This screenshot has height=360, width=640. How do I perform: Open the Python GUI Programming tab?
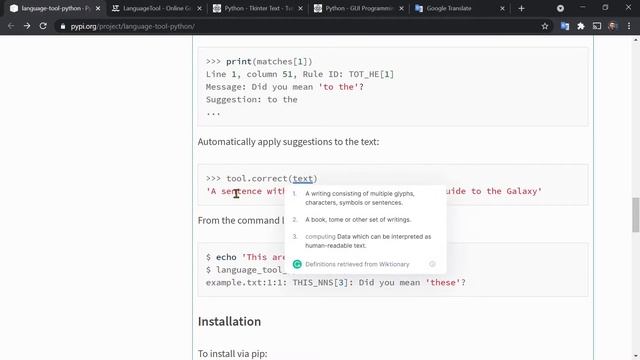(x=359, y=8)
